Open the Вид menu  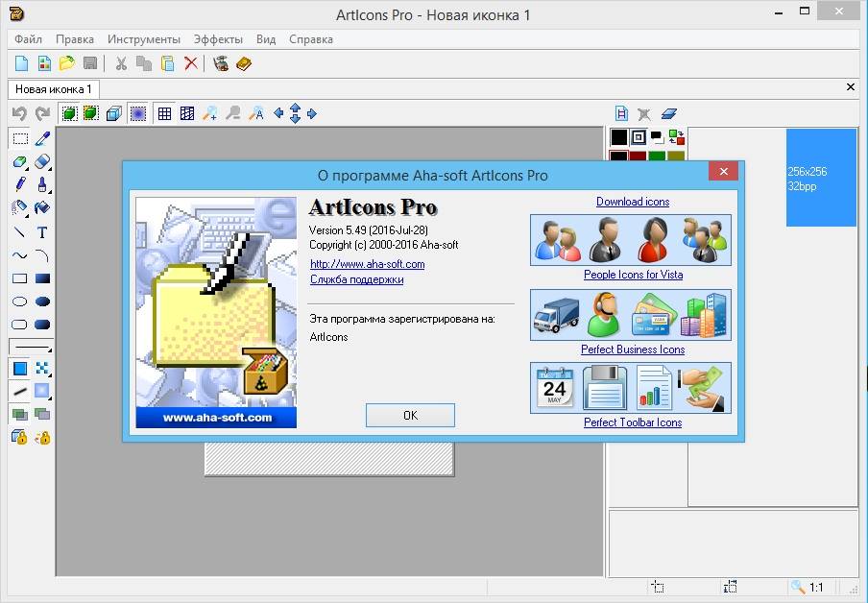click(266, 39)
